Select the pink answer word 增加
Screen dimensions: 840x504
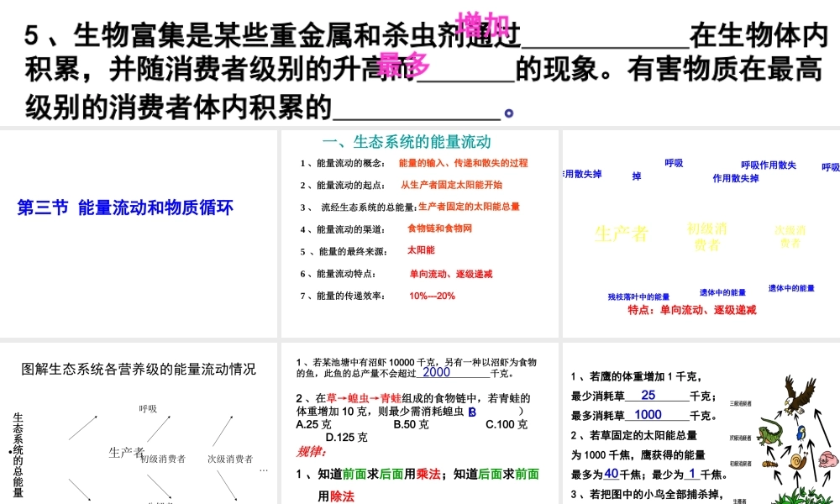click(x=482, y=25)
